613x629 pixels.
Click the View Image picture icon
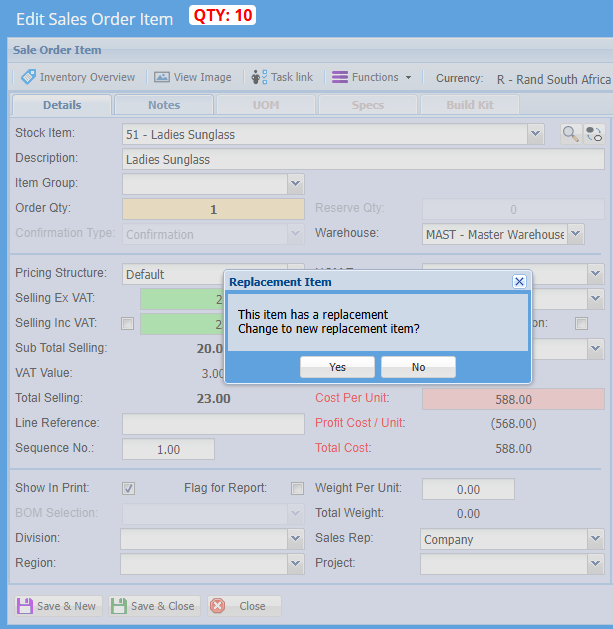[162, 77]
